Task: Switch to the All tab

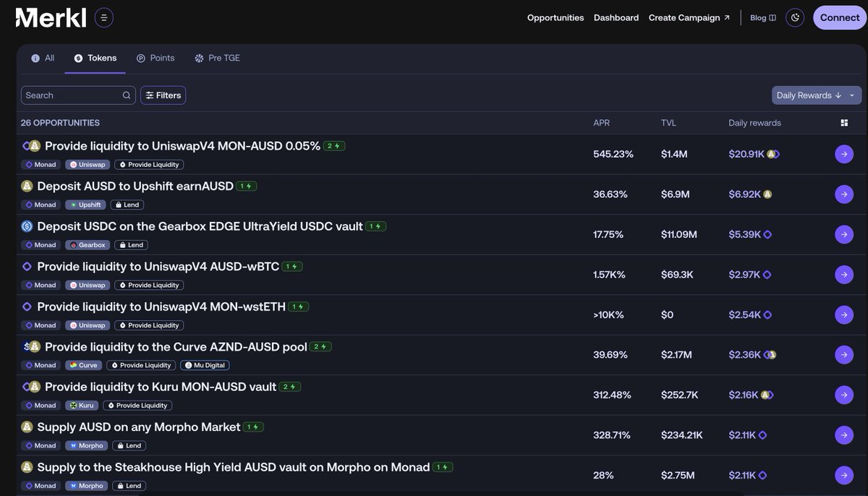Action: [43, 58]
